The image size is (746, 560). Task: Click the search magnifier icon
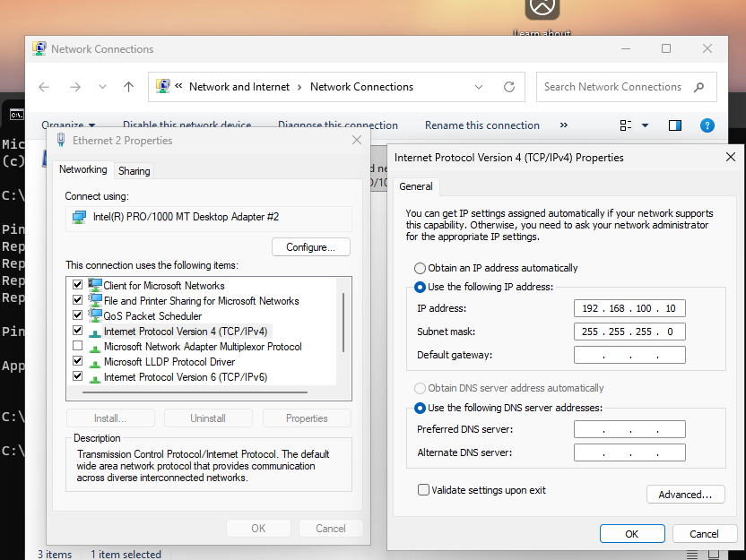tap(699, 87)
